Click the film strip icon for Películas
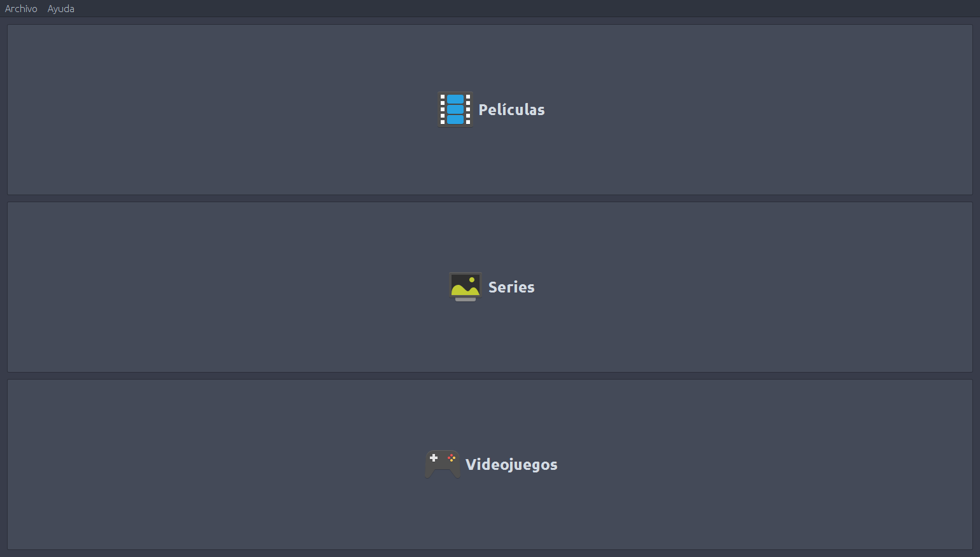Screen dimensions: 980x557 click(455, 109)
